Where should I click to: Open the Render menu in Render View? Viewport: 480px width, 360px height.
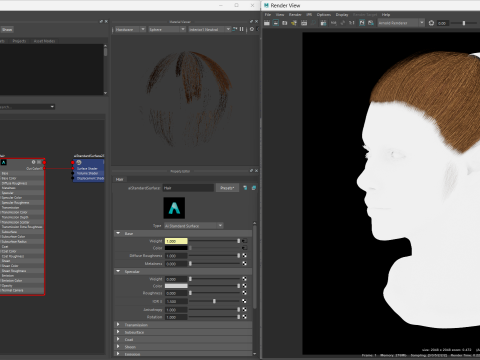[x=295, y=15]
